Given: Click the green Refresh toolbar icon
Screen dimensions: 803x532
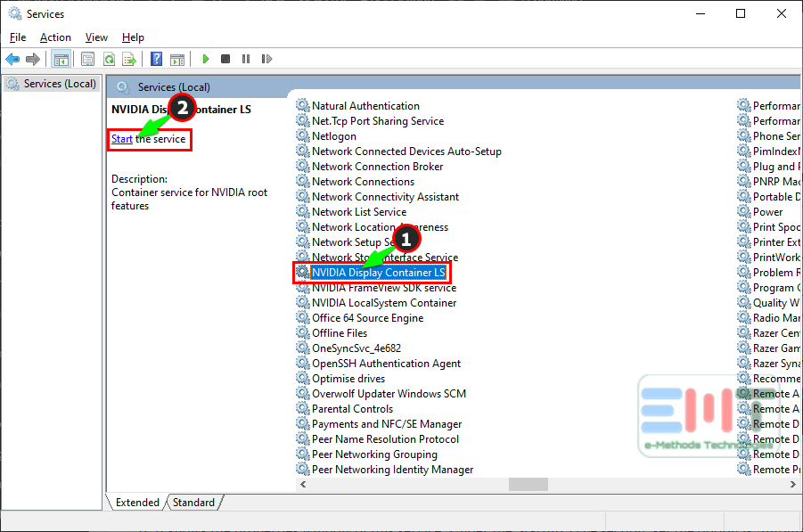Looking at the screenshot, I should coord(109,59).
